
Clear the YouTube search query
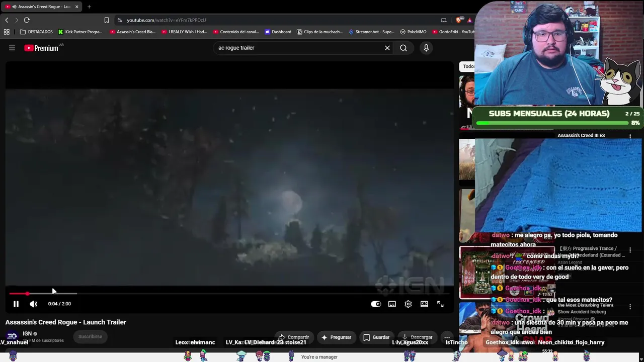click(x=387, y=48)
